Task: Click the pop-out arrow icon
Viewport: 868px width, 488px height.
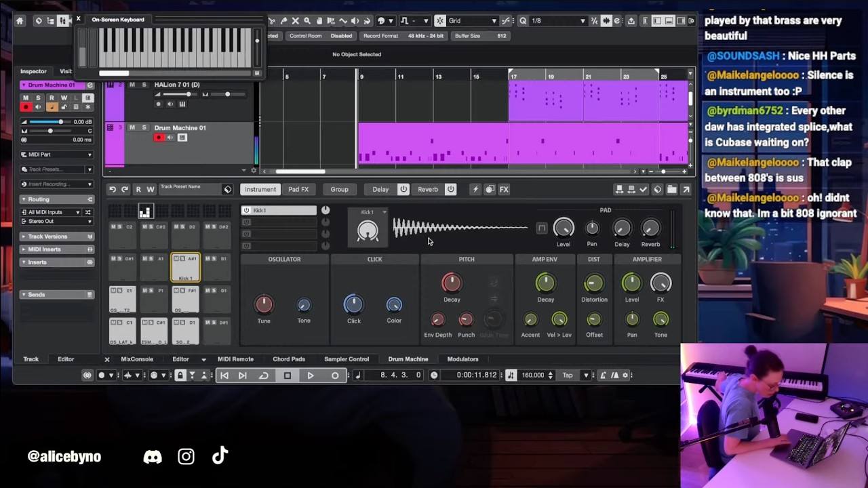Action: [x=686, y=190]
